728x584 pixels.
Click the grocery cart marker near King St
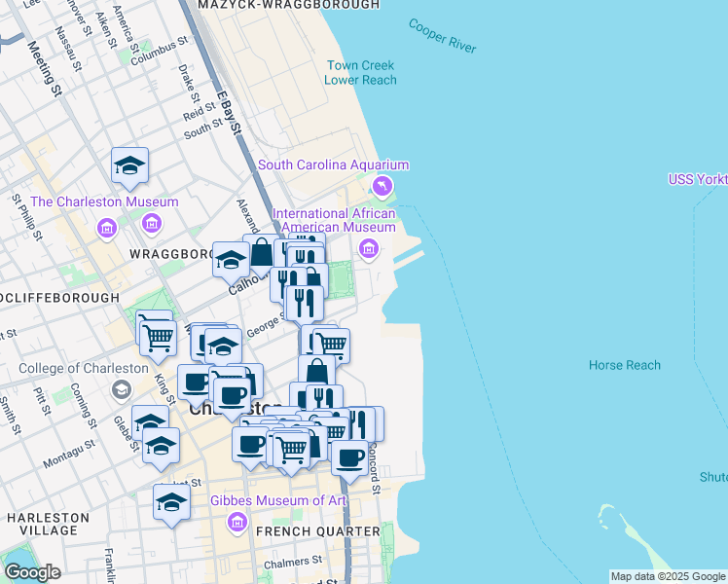(x=159, y=339)
